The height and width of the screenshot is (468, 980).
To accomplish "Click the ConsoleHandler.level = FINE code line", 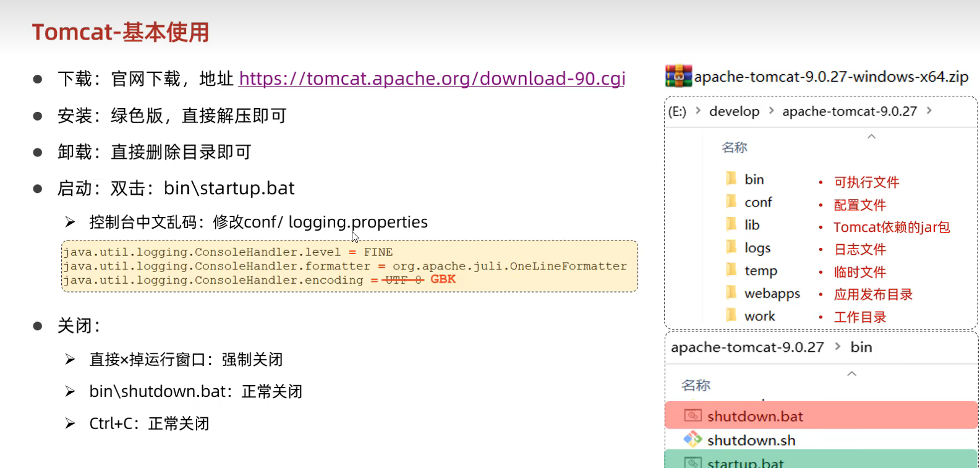I will pos(228,252).
